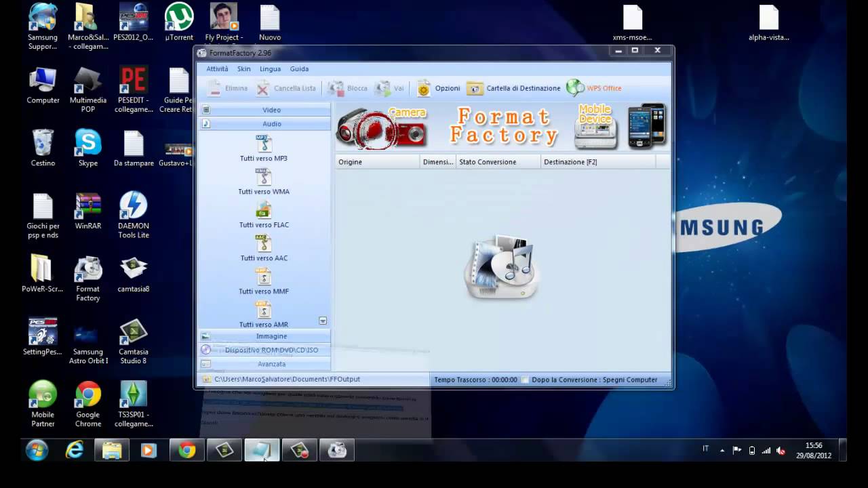Screen dimensions: 868x488
Task: Open Cartella di Destinazione folder
Action: tap(514, 88)
